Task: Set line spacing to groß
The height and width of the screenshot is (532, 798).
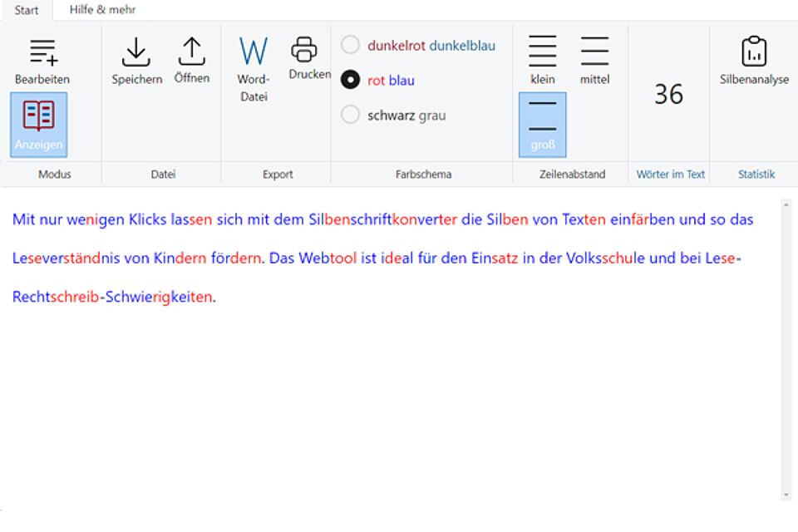Action: point(543,125)
